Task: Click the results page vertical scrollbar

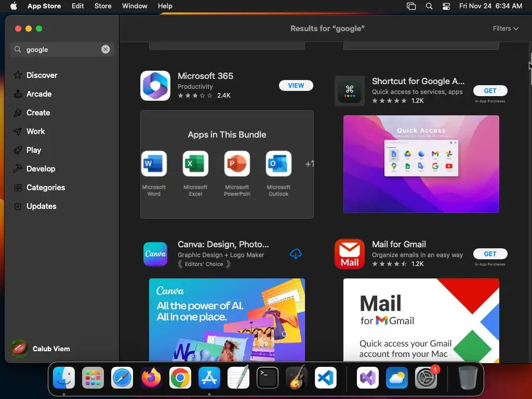Action: pos(530,69)
